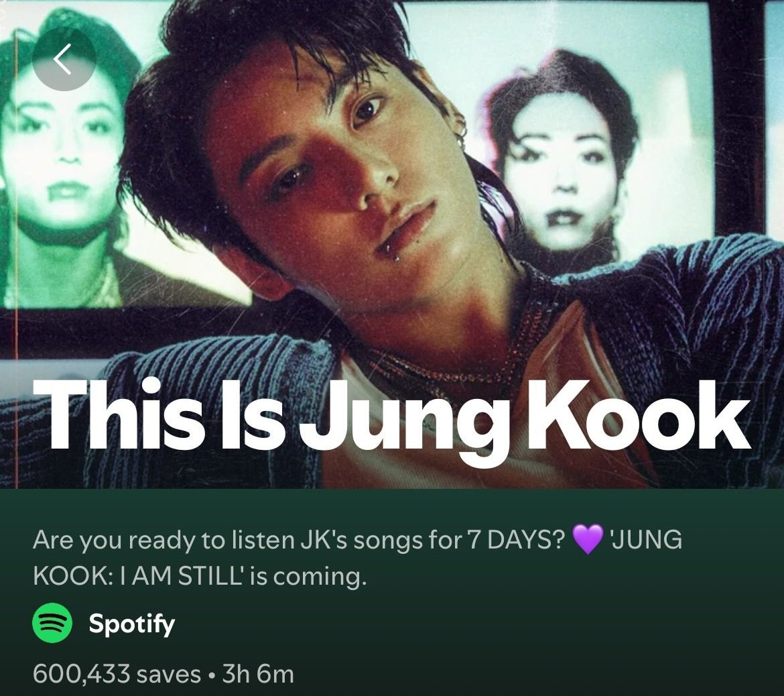Image resolution: width=784 pixels, height=696 pixels.
Task: Tap the purple heart emoji in description
Action: click(588, 539)
